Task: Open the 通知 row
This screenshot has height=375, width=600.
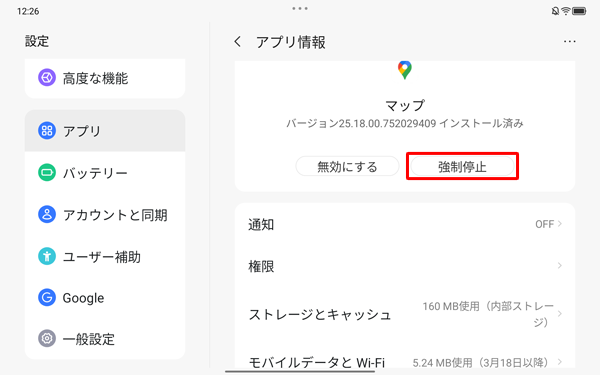Action: (x=405, y=224)
